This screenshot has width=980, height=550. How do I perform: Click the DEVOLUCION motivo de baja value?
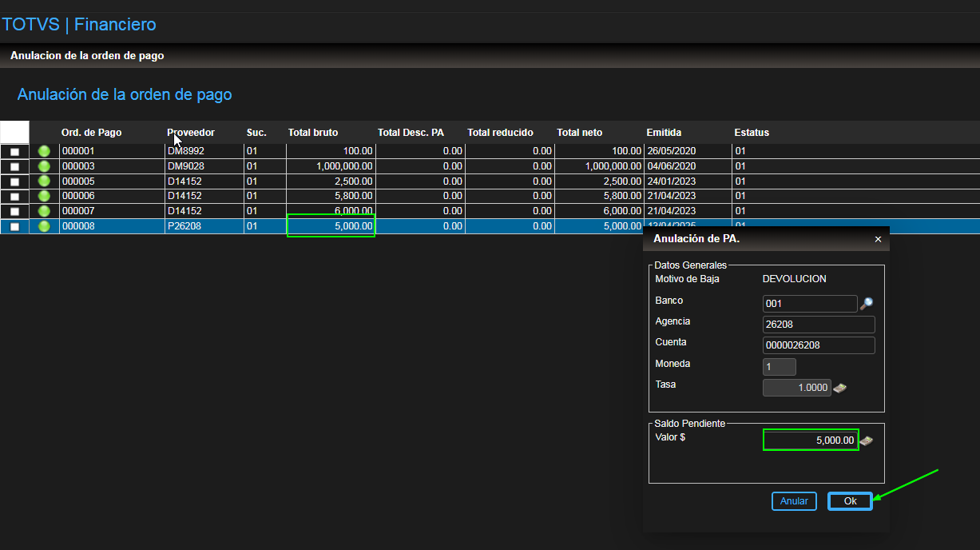tap(795, 279)
